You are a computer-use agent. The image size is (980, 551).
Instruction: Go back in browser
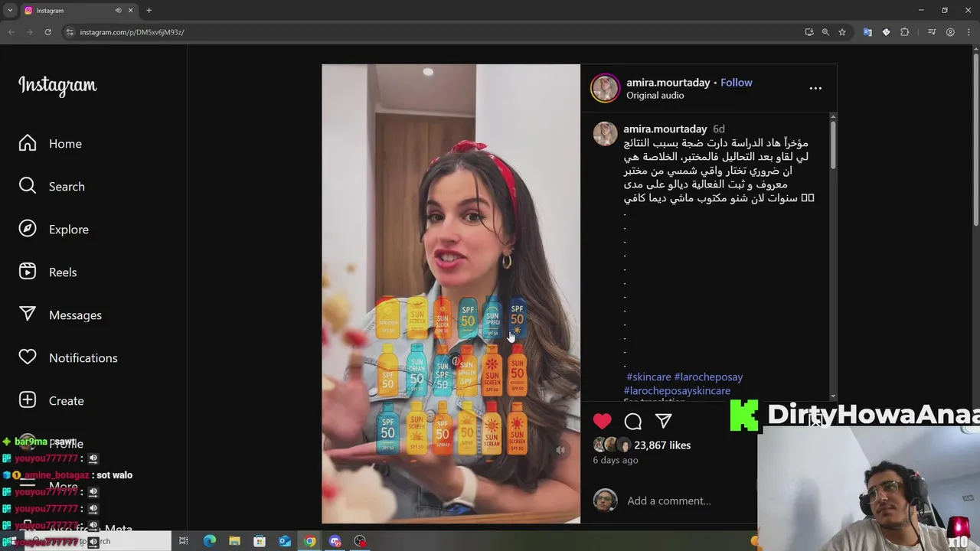(11, 32)
